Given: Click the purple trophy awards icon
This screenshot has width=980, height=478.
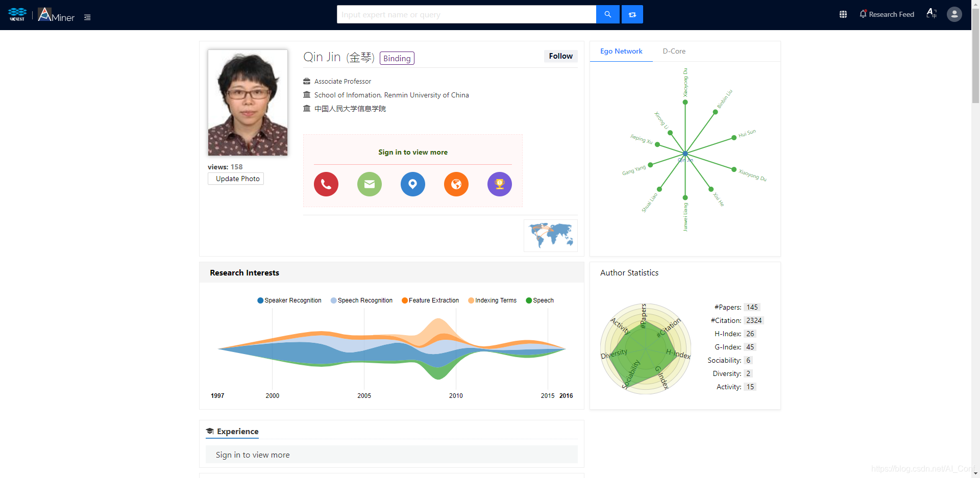Looking at the screenshot, I should point(500,184).
